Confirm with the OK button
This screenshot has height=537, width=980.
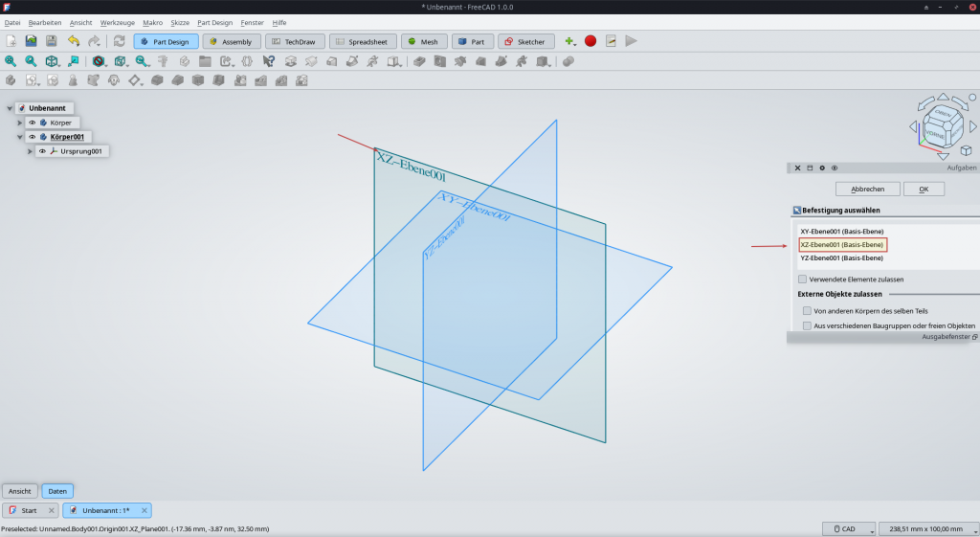click(x=924, y=189)
